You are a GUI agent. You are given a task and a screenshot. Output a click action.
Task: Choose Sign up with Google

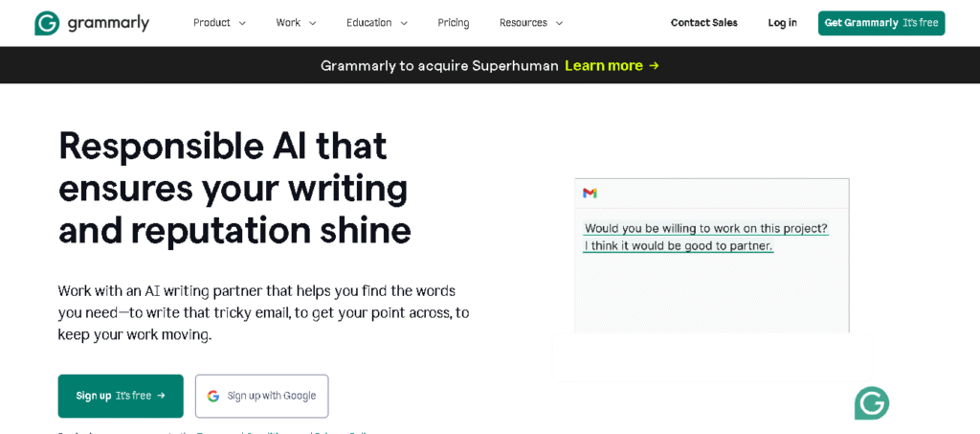[x=262, y=396]
